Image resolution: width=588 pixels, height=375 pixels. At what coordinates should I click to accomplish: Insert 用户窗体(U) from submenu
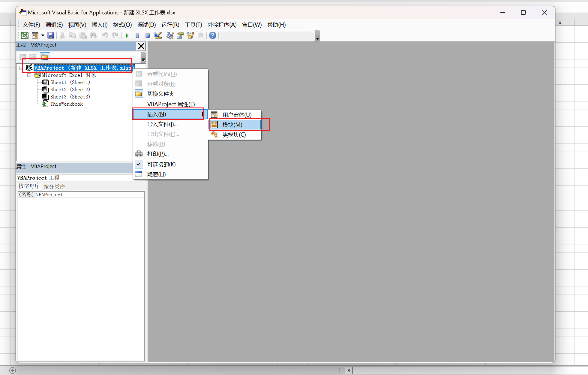[235, 115]
